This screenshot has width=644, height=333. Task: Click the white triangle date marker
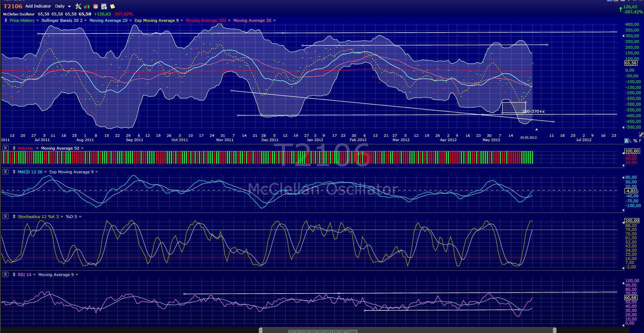pyautogui.click(x=536, y=129)
